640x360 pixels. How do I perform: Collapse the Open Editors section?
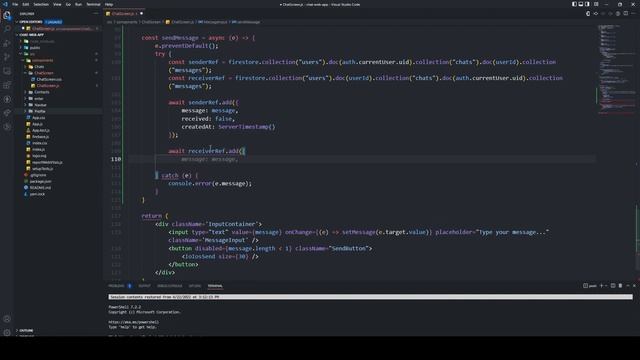click(31, 22)
